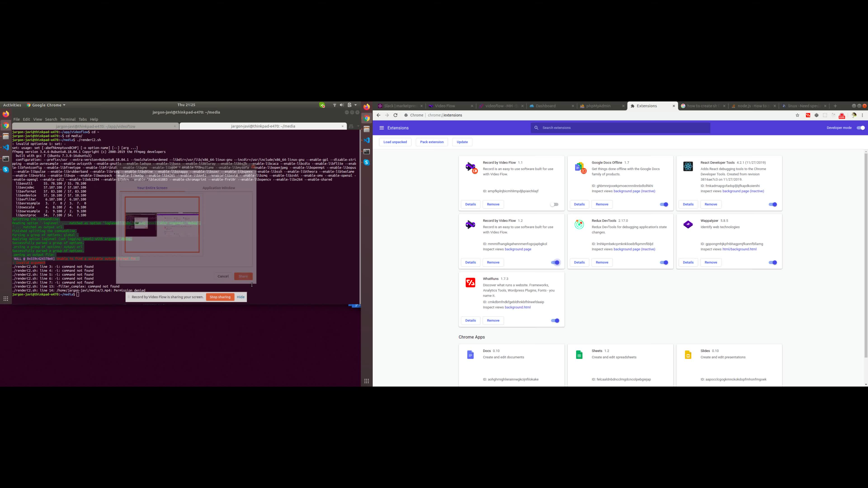Open the Google Chrome app menu dropdown
Viewport: 868px width, 488px height.
(46, 105)
